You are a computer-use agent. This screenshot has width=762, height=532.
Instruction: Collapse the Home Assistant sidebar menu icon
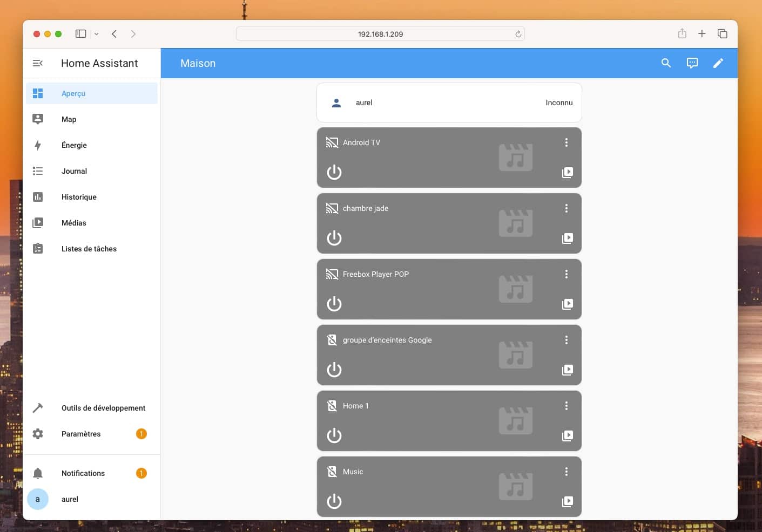coord(38,63)
